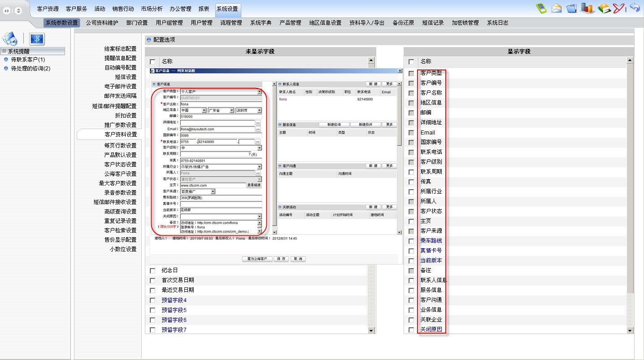Check the 最近交易日期 checkbox
The height and width of the screenshot is (360, 644).
click(x=152, y=291)
